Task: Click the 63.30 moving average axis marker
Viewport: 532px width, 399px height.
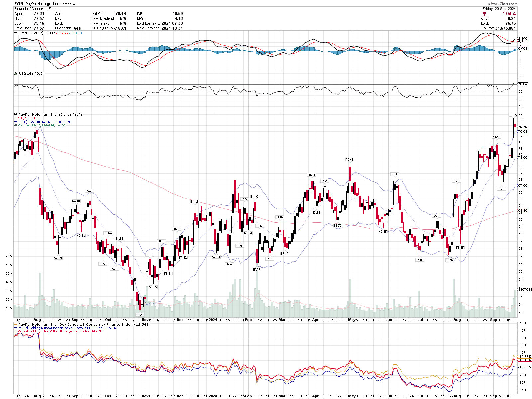Action: pyautogui.click(x=523, y=211)
